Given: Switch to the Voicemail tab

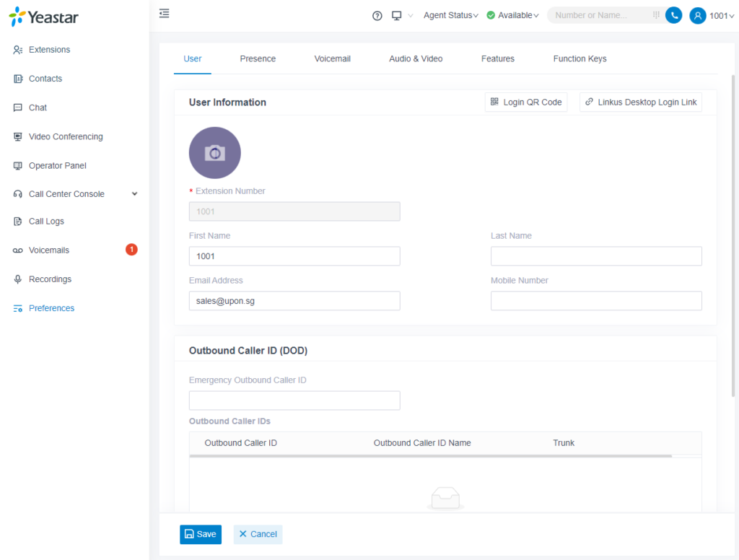Looking at the screenshot, I should click(x=332, y=58).
